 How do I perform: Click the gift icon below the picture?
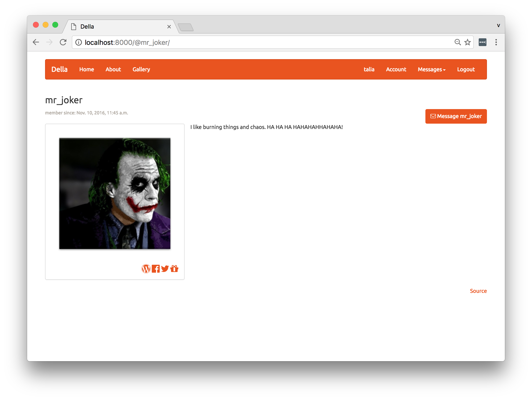pyautogui.click(x=174, y=269)
